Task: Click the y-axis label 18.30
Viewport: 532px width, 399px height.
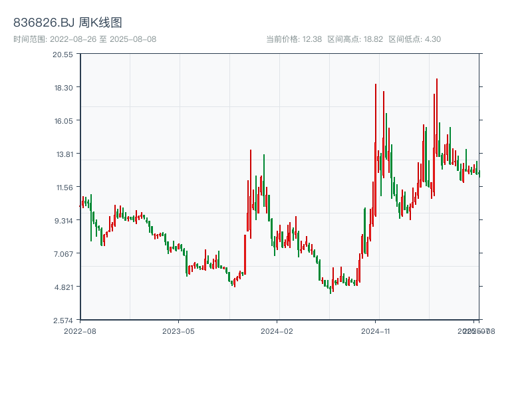Action: [63, 88]
